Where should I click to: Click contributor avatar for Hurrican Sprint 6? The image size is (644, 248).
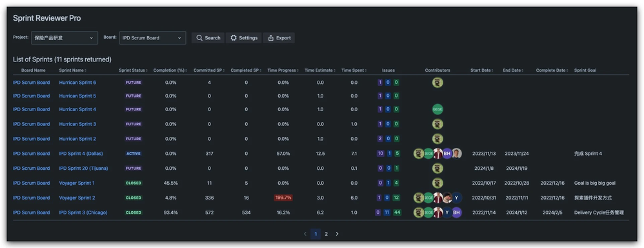pyautogui.click(x=438, y=83)
